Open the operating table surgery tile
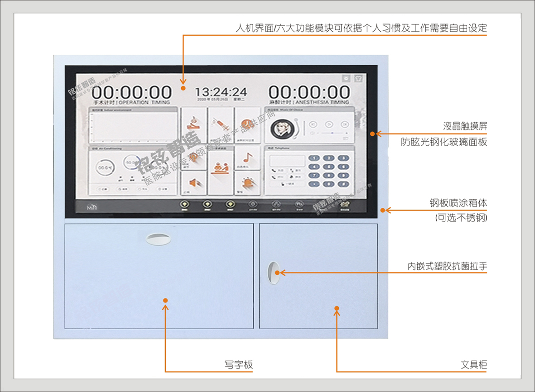The height and width of the screenshot is (392, 535). click(221, 170)
